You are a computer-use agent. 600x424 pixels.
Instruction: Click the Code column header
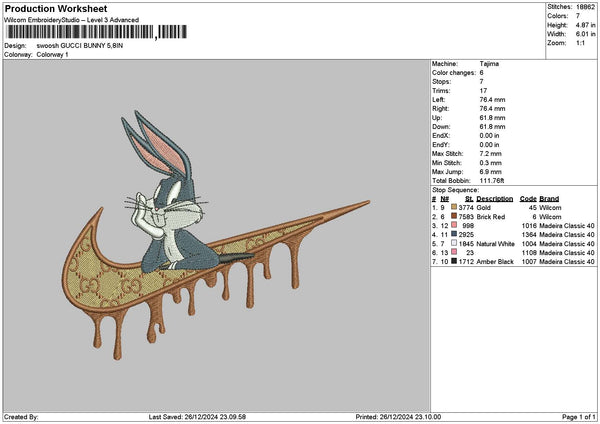528,199
